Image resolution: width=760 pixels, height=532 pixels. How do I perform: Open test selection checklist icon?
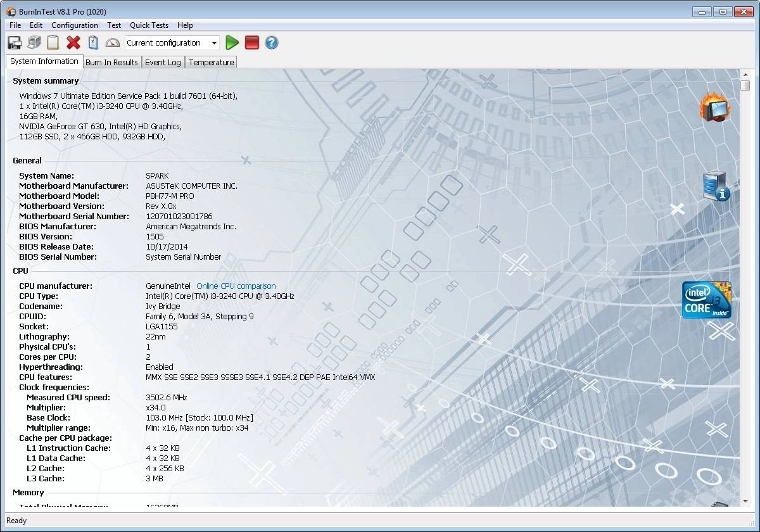tap(93, 42)
